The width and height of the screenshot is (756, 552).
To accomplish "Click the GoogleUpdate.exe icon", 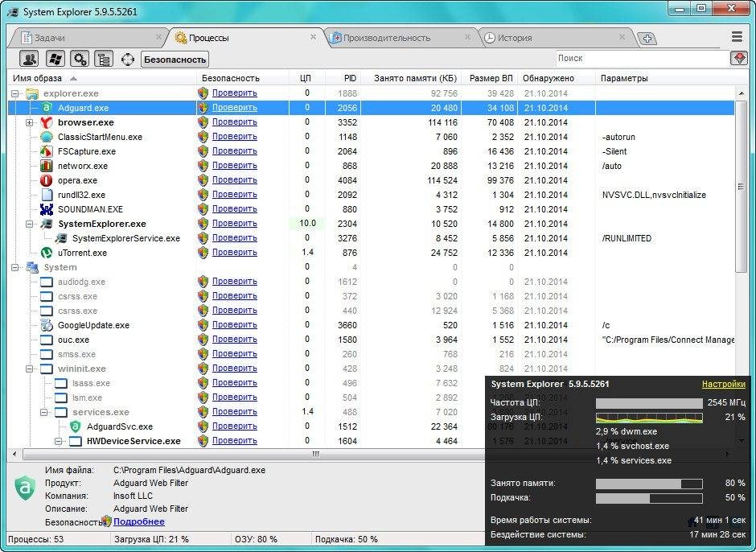I will [x=47, y=325].
